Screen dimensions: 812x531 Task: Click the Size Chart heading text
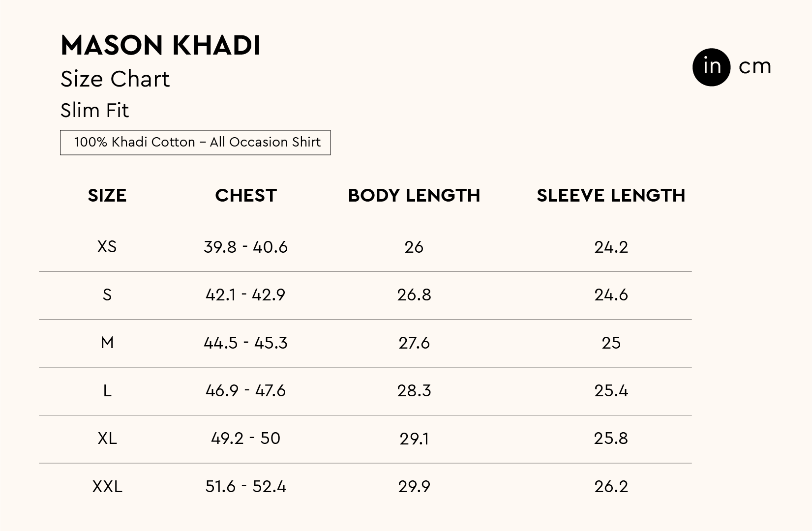[115, 79]
